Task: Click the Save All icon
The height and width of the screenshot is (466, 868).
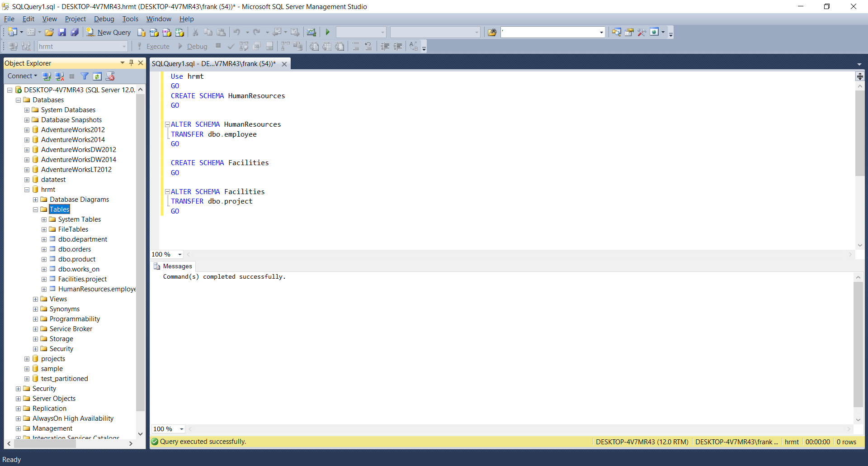Action: point(75,32)
